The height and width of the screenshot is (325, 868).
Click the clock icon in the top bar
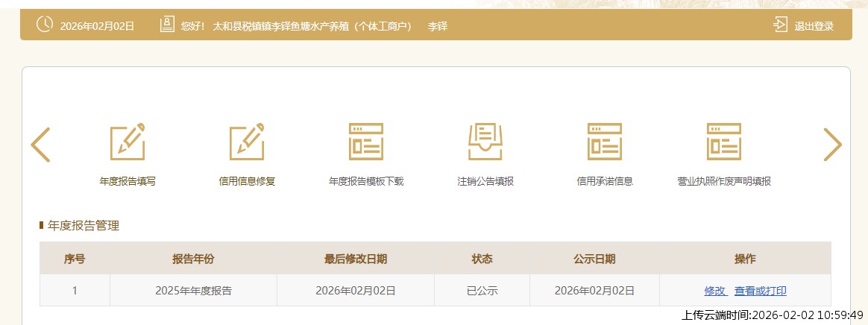[x=45, y=25]
